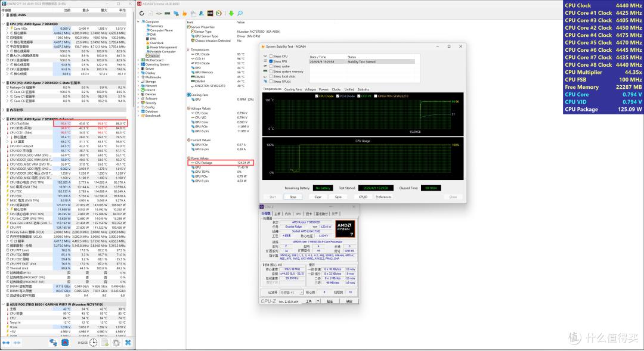Viewport: 644px width, 351px height.
Task: Expand the Benchmark tree node
Action: pyautogui.click(x=138, y=116)
